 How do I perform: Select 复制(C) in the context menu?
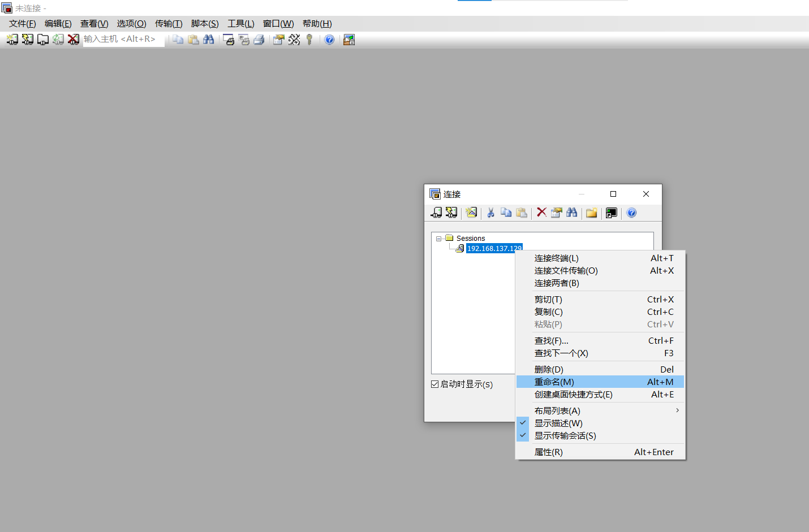(600, 312)
